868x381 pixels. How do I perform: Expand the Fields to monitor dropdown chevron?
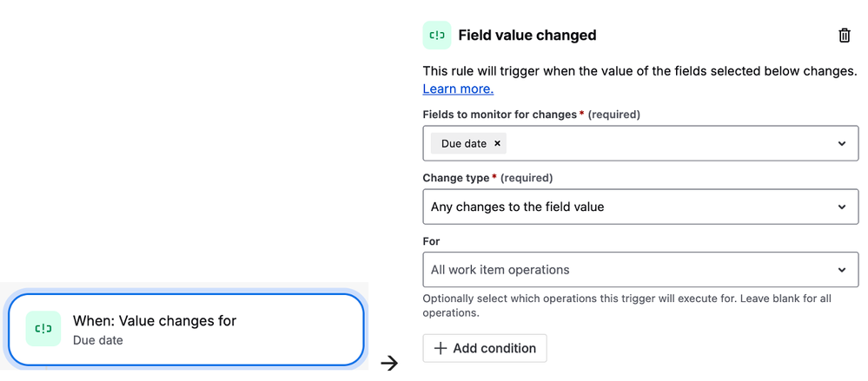[x=841, y=144]
